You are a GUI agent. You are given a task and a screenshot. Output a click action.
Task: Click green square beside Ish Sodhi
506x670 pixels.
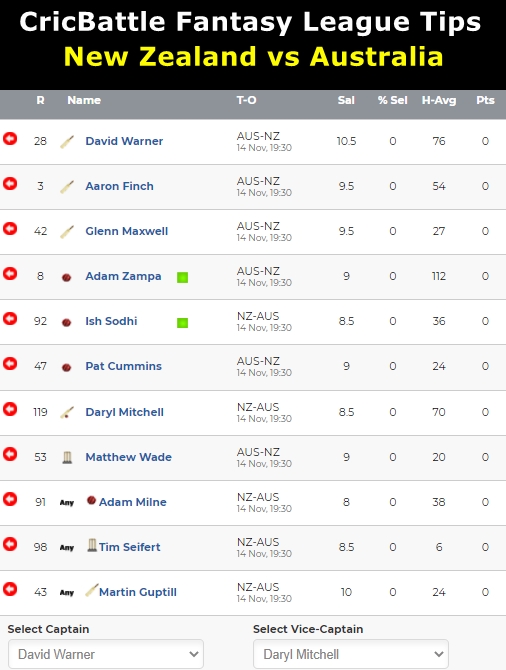(x=182, y=323)
